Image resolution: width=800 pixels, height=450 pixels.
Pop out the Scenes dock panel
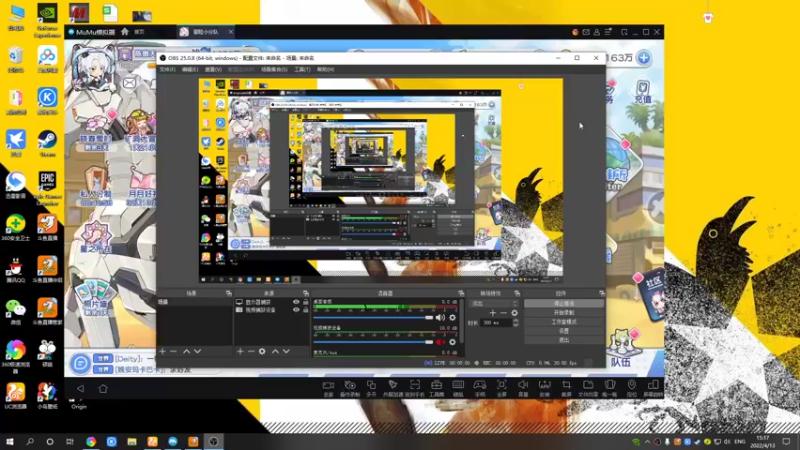point(229,293)
